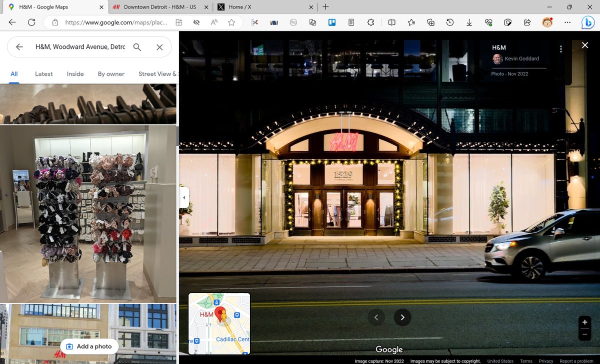This screenshot has width=600, height=364.
Task: Open browser History
Action: click(450, 22)
